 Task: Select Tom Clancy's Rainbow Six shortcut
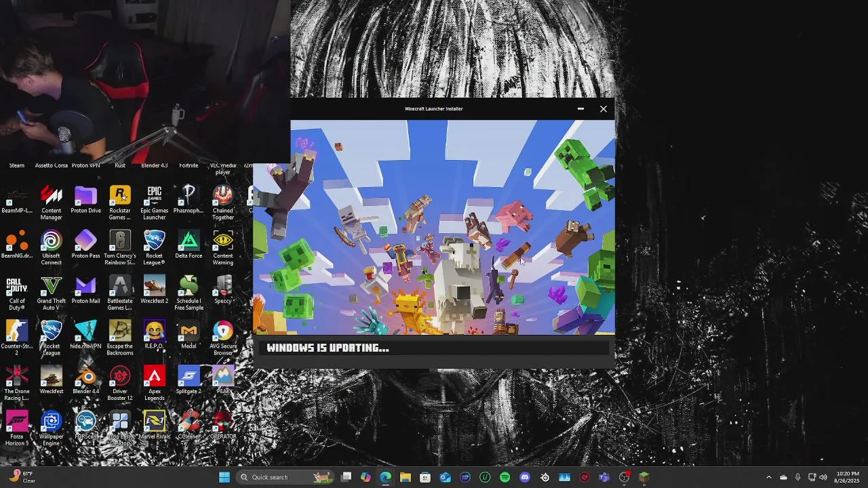pyautogui.click(x=120, y=248)
